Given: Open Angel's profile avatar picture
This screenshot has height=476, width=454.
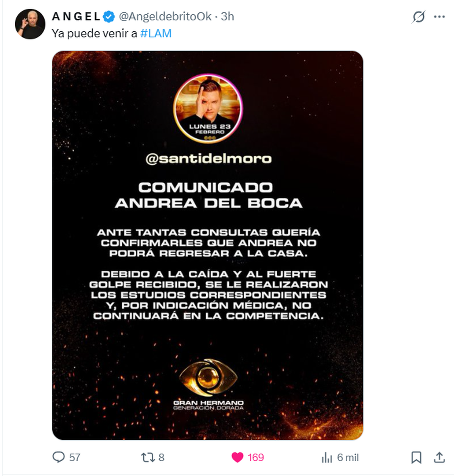Looking at the screenshot, I should [x=30, y=24].
